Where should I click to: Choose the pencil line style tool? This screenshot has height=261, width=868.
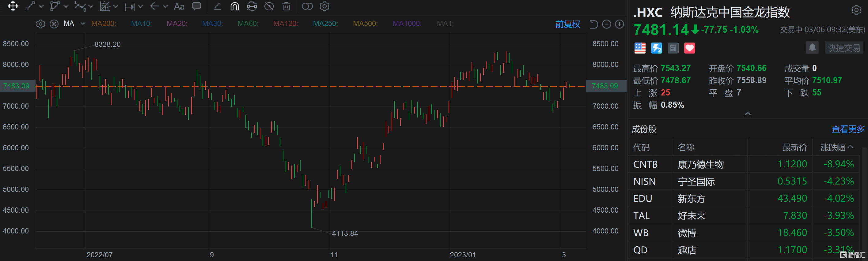pyautogui.click(x=217, y=6)
